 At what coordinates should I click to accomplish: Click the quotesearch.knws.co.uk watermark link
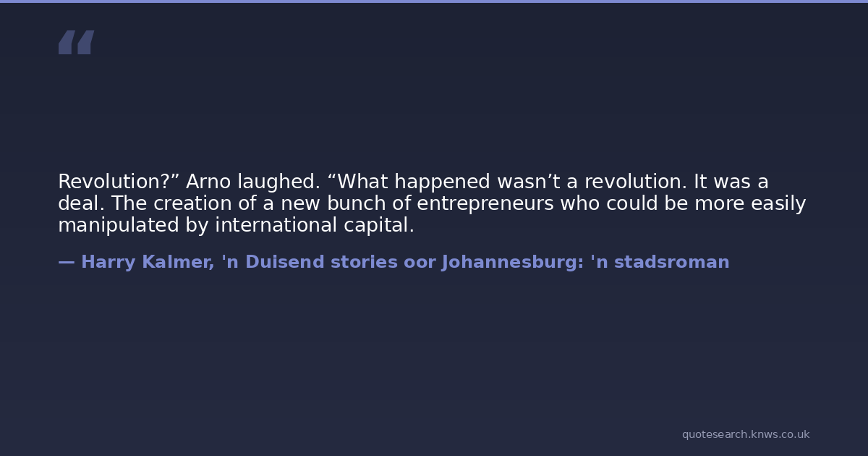tap(745, 434)
